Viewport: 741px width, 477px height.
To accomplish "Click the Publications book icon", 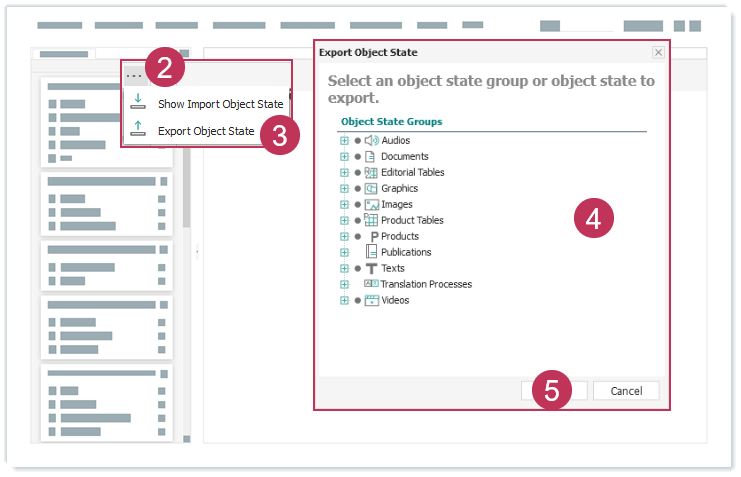I will pos(371,252).
